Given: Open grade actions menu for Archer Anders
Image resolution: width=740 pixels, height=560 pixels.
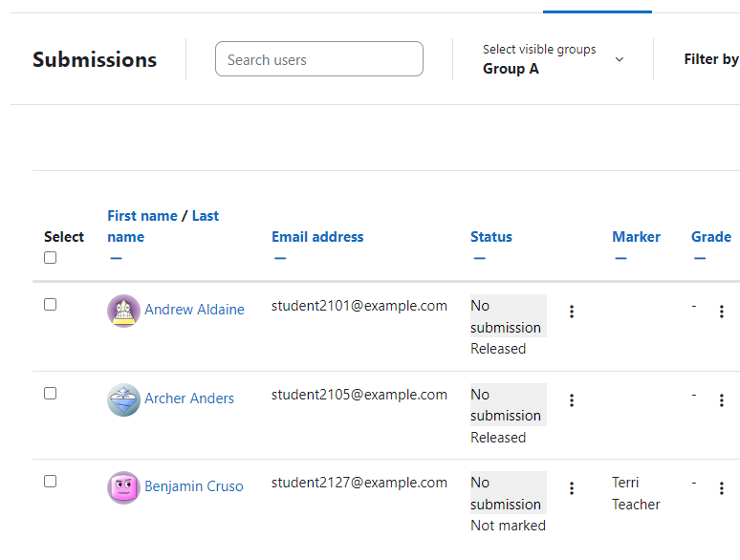Looking at the screenshot, I should (x=722, y=400).
